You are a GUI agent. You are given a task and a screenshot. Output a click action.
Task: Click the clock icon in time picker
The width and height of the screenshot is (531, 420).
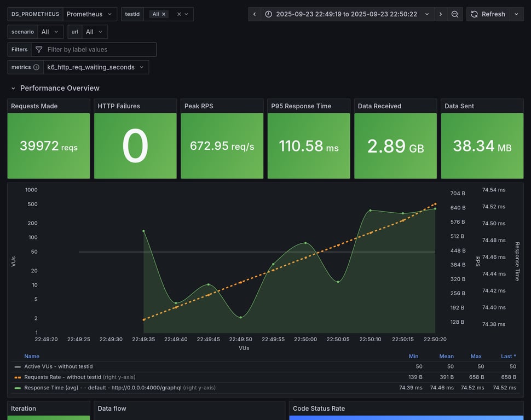click(x=269, y=14)
